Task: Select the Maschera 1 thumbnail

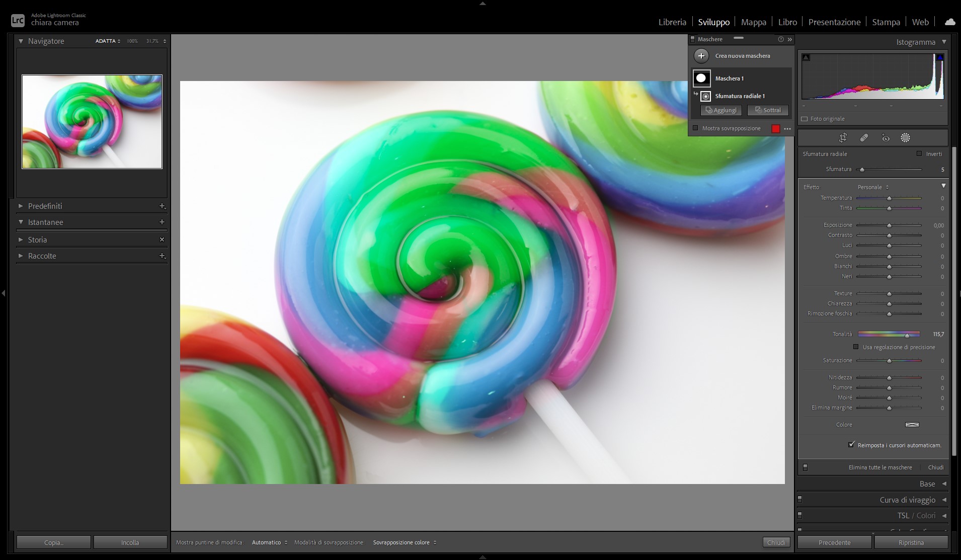Action: [702, 78]
